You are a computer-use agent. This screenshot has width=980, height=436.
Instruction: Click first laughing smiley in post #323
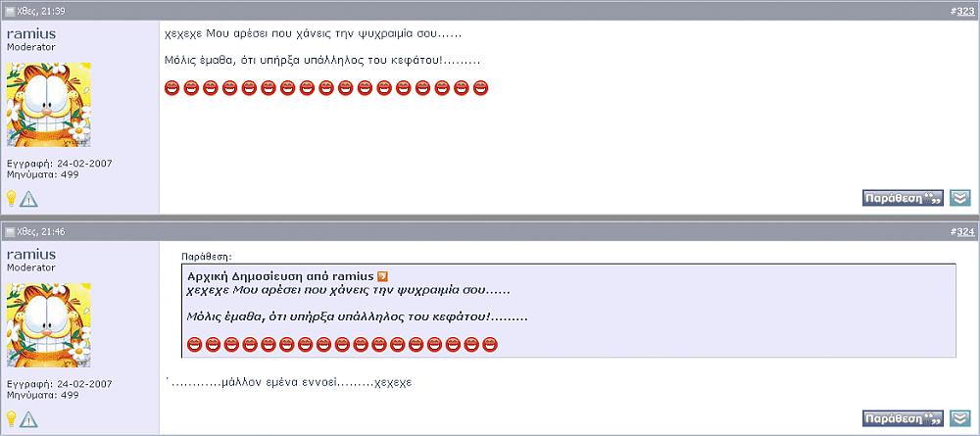pos(171,88)
